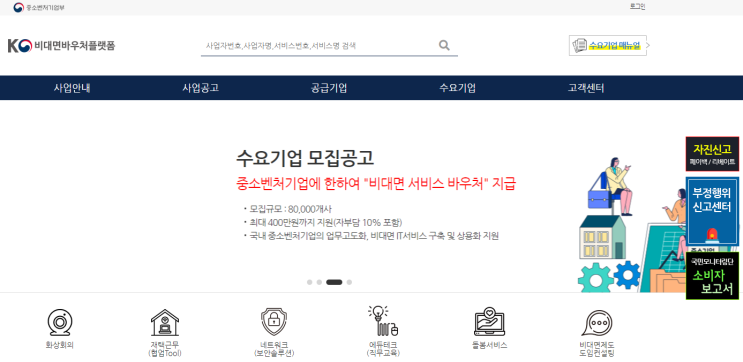Click the 중소벤처기업부 ministry logo
Viewport: 743px width, 362px height.
[x=39, y=7]
